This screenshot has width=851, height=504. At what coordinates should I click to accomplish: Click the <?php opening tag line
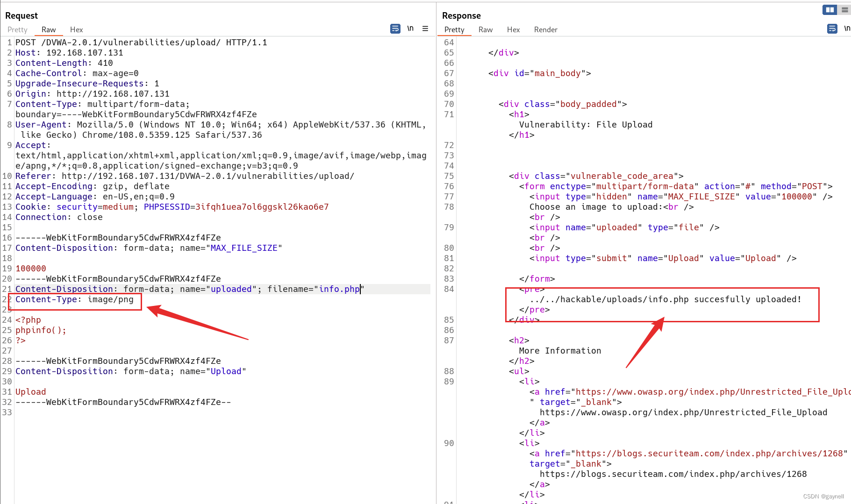coord(28,320)
